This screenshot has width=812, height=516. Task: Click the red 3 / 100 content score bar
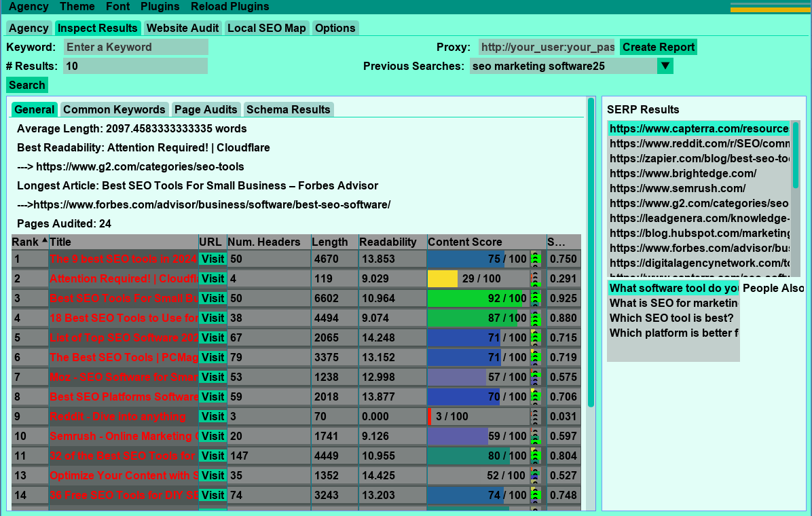coord(478,416)
